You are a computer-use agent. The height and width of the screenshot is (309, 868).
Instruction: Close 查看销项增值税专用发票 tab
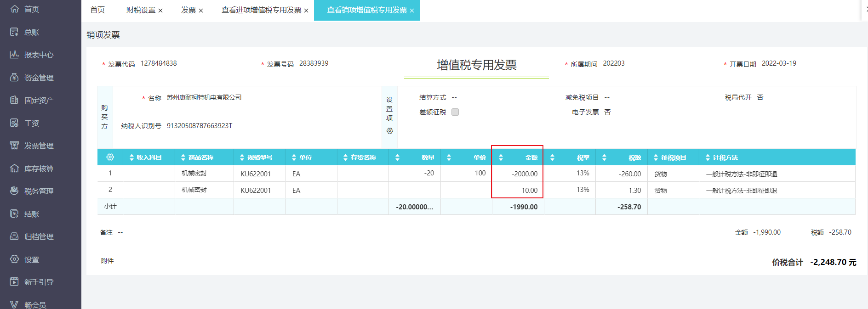tap(412, 11)
